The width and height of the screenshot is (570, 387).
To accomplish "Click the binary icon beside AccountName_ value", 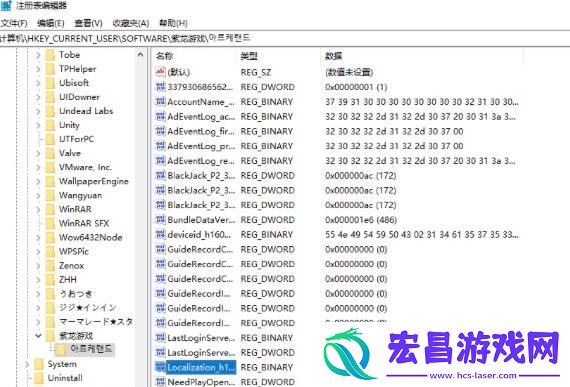I will coord(160,102).
